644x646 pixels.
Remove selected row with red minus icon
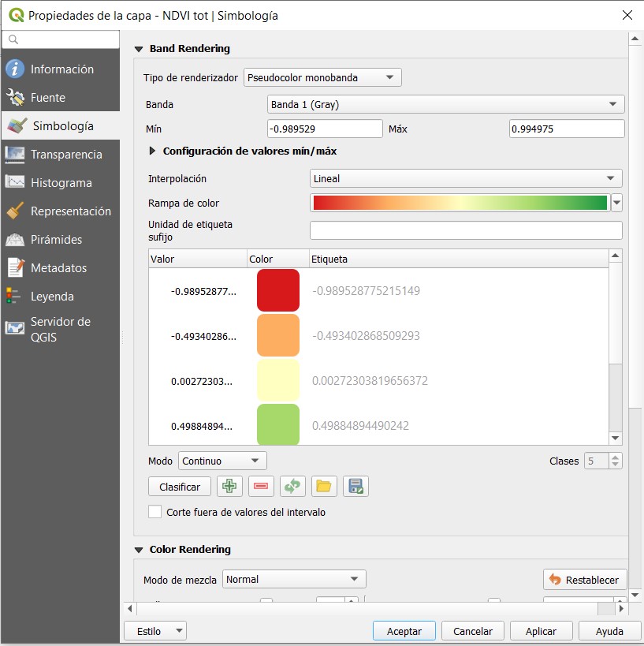pos(261,487)
